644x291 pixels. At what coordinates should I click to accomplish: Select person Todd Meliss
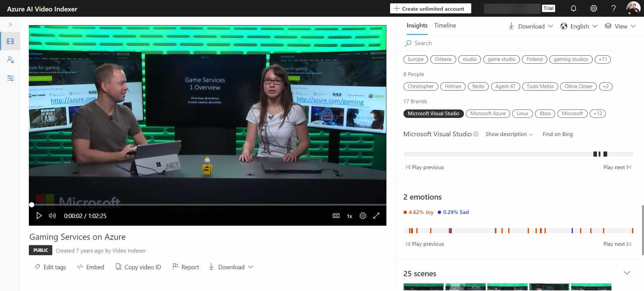(540, 86)
